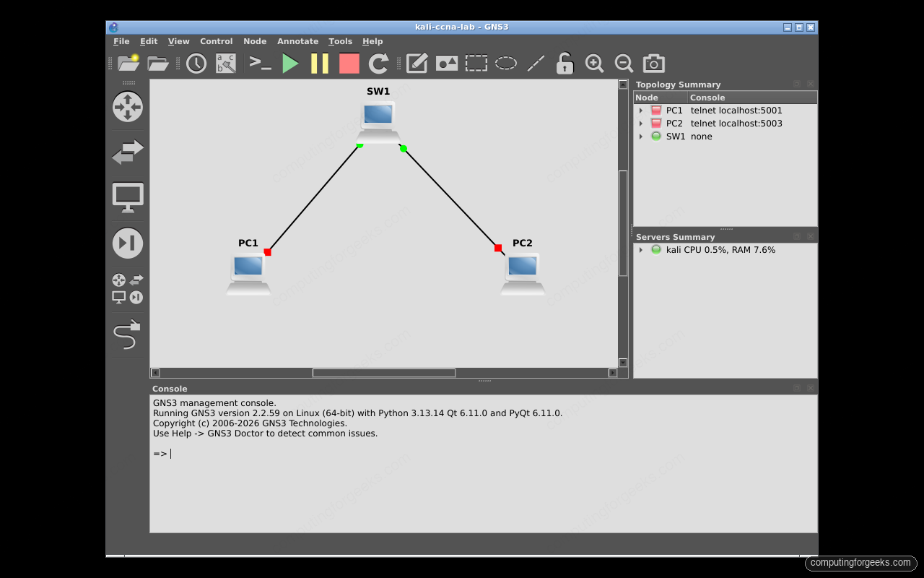Open console to all devices
The image size is (924, 578).
point(260,63)
